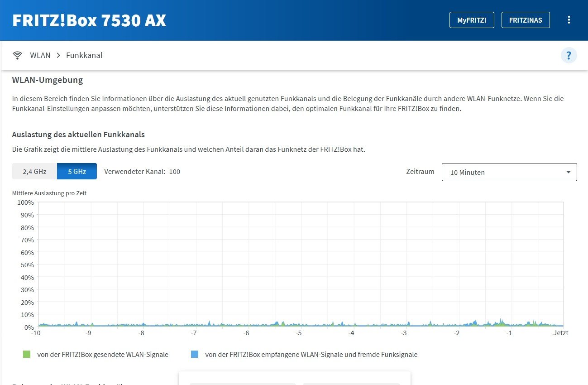Click the Zeitraum label
The width and height of the screenshot is (588, 385).
tap(420, 172)
